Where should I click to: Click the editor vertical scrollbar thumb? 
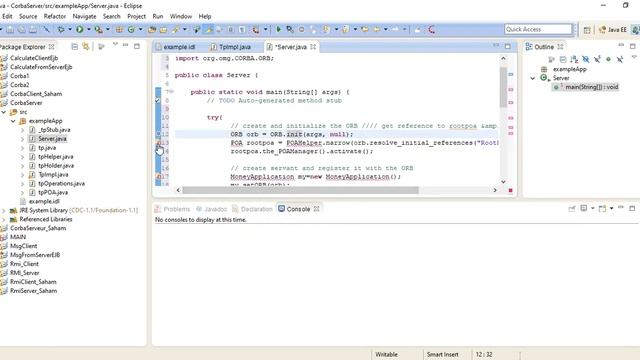(x=503, y=87)
